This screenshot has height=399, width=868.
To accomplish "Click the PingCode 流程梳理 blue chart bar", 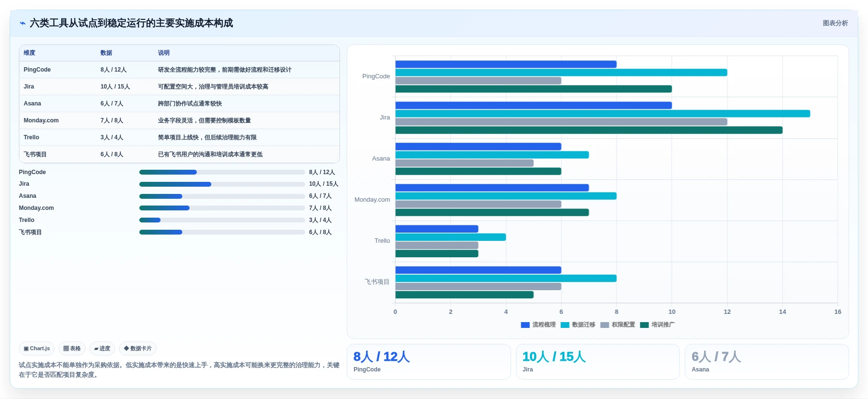I will [x=506, y=64].
